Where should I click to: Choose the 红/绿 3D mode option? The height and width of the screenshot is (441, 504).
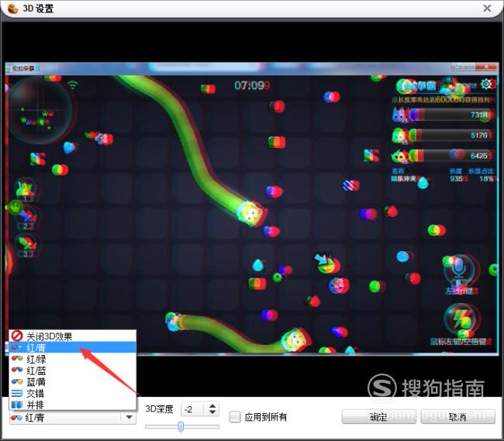(x=73, y=359)
